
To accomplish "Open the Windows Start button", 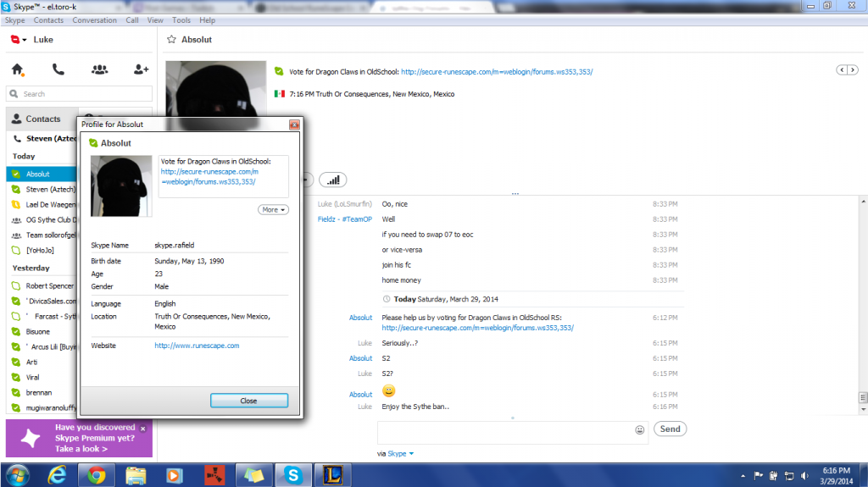I will [x=17, y=475].
